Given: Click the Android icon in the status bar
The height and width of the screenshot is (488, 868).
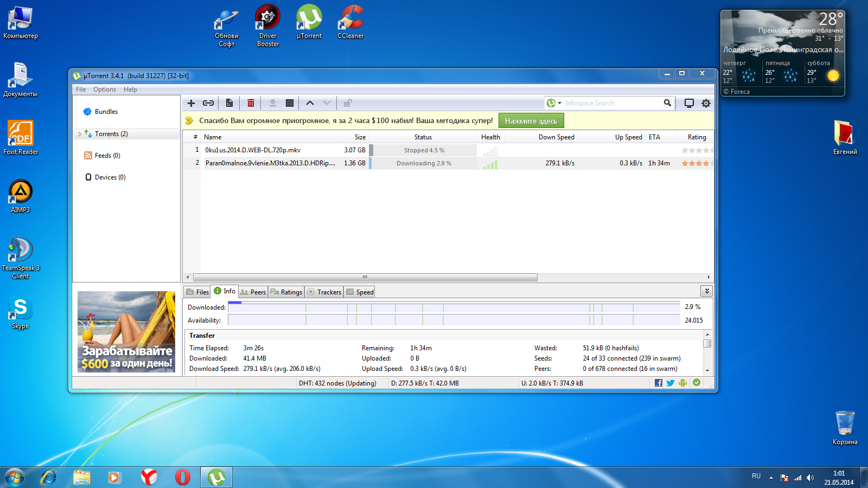Looking at the screenshot, I should pyautogui.click(x=683, y=383).
